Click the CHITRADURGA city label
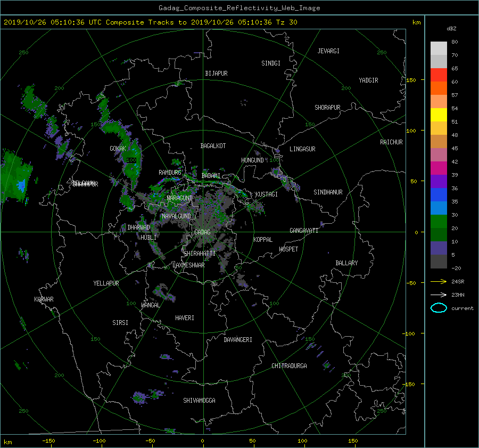 coord(289,366)
